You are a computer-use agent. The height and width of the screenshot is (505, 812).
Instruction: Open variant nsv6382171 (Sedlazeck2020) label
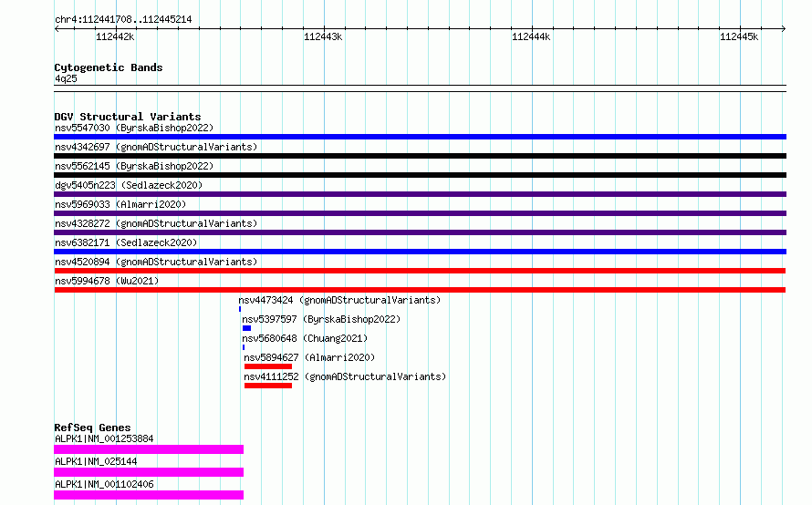[126, 242]
